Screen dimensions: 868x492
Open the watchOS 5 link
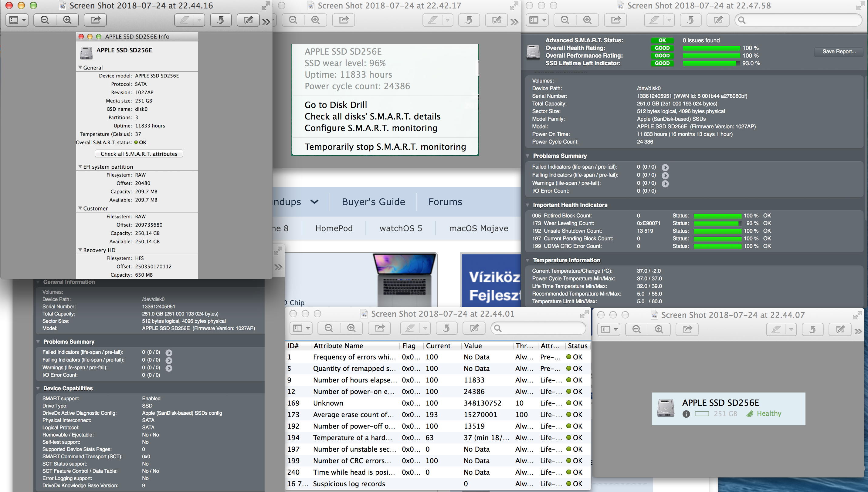(401, 228)
